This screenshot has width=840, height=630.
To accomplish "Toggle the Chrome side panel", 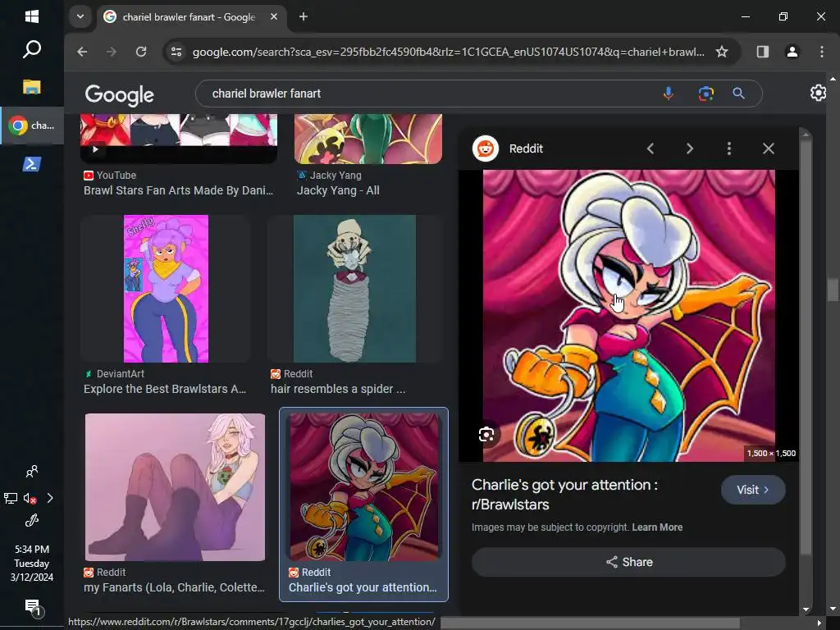I will pos(762,52).
